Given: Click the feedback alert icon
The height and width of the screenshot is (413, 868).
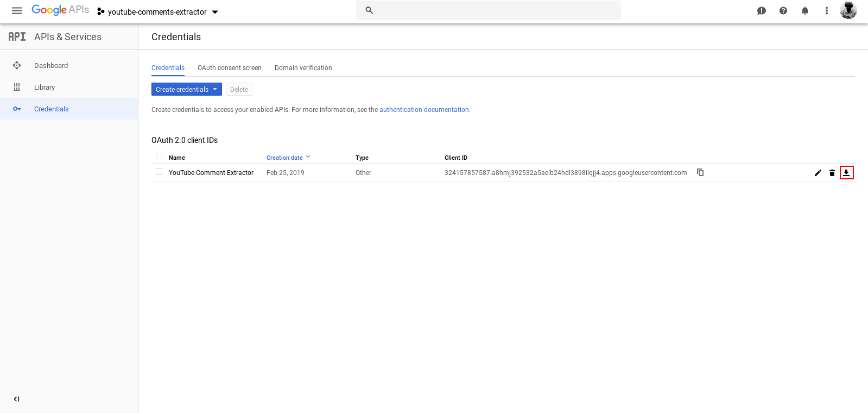Looking at the screenshot, I should pos(762,11).
